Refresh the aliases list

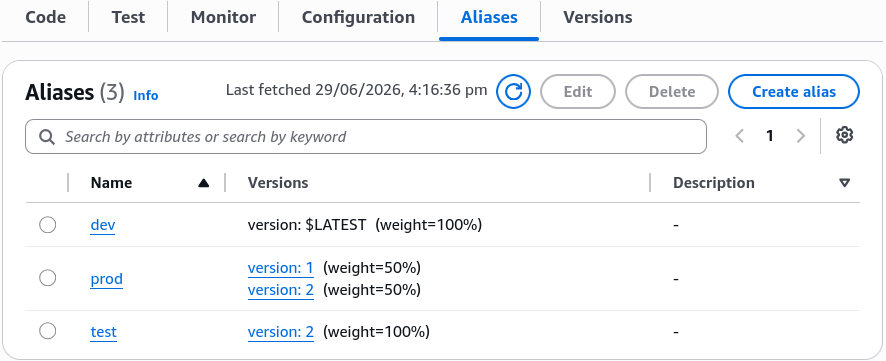click(513, 92)
